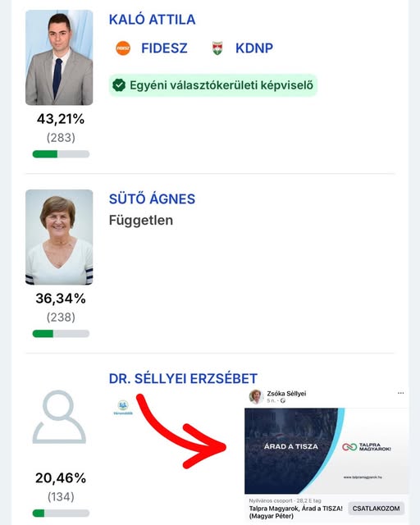View Sütő Ágnes portrait photo
Viewport: 420px width, 525px height.
click(59, 237)
